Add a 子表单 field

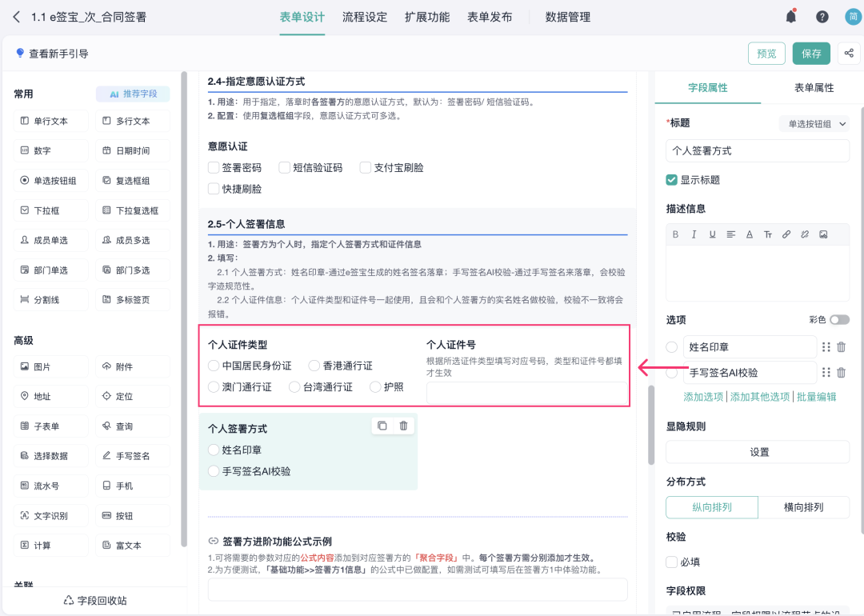pos(50,426)
